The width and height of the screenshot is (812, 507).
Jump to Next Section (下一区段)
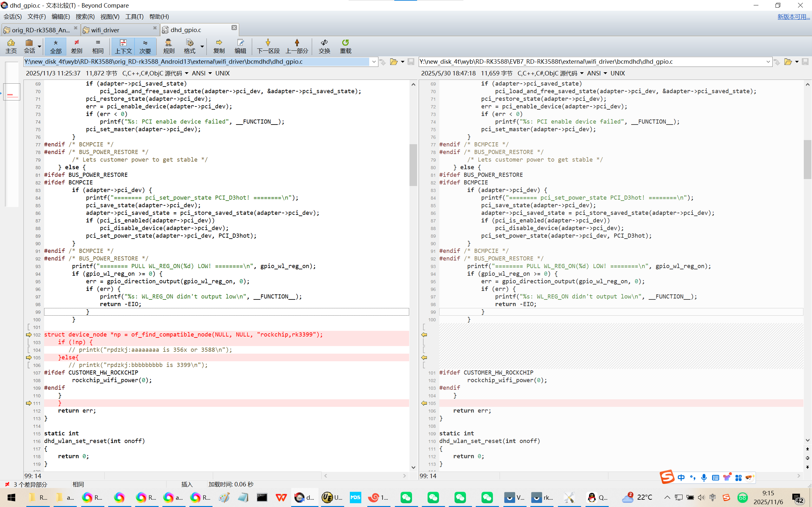(x=268, y=46)
